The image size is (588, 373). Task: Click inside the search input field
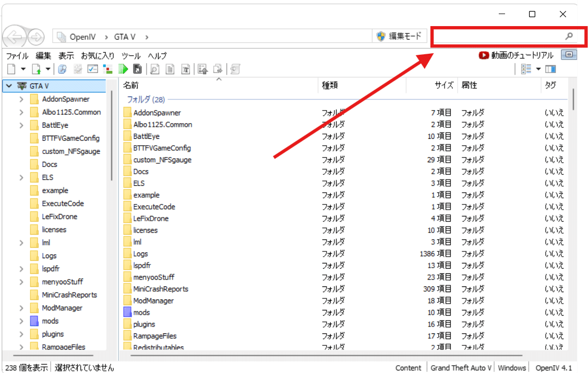(499, 37)
